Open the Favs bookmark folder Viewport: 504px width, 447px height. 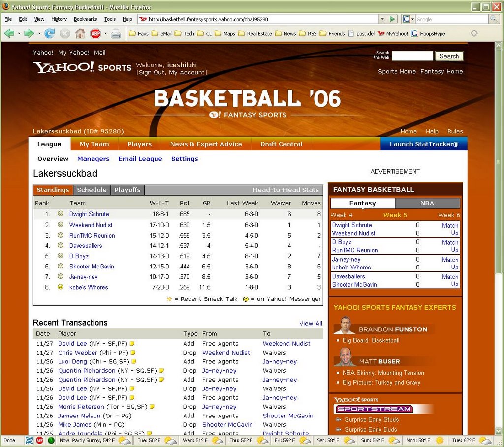pyautogui.click(x=139, y=34)
